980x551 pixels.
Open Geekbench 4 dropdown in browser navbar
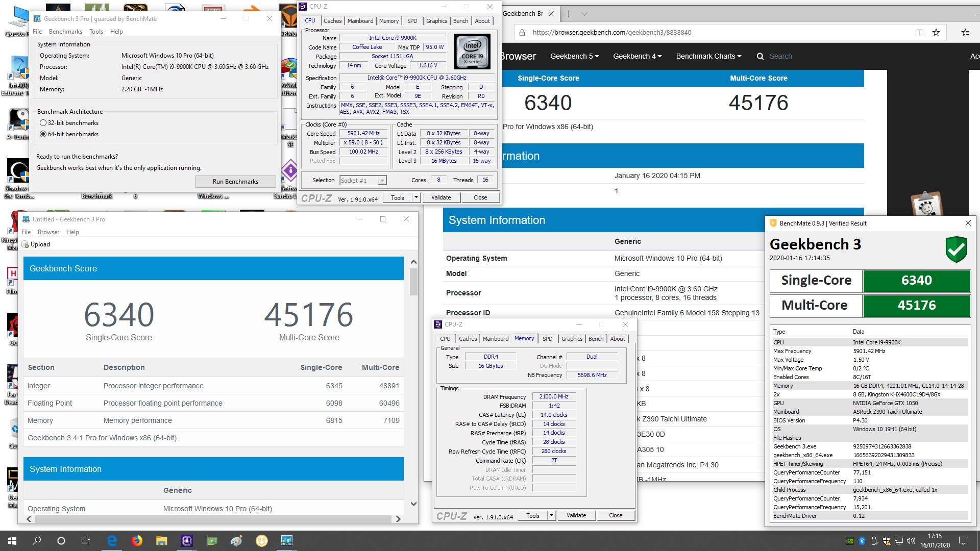(x=637, y=56)
